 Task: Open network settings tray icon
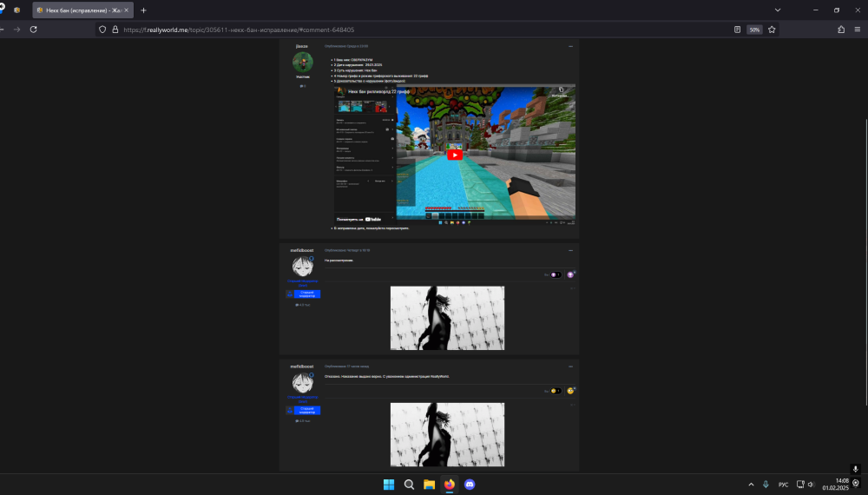[x=800, y=485]
